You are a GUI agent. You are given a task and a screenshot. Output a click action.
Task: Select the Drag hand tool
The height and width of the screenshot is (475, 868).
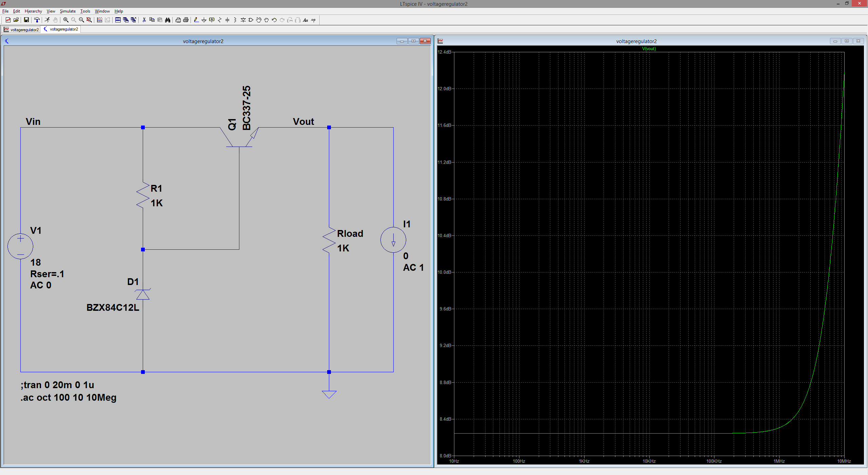tap(267, 20)
